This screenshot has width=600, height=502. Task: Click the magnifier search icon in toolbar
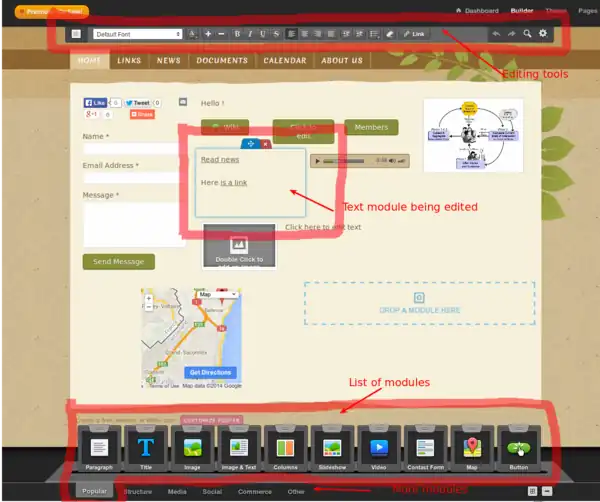coord(527,34)
